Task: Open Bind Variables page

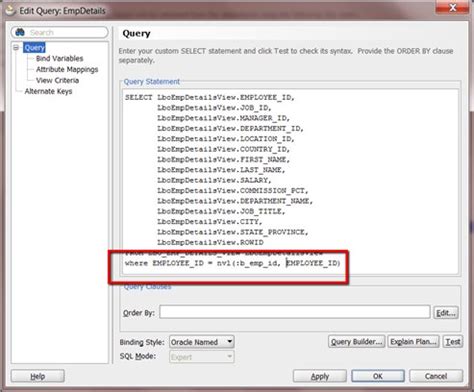Action: tap(59, 58)
